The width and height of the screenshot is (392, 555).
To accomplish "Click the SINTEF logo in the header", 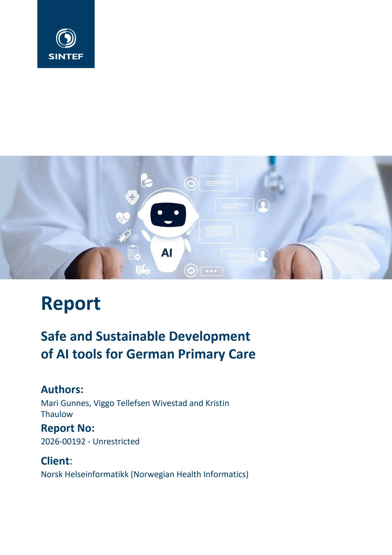I will (x=66, y=43).
